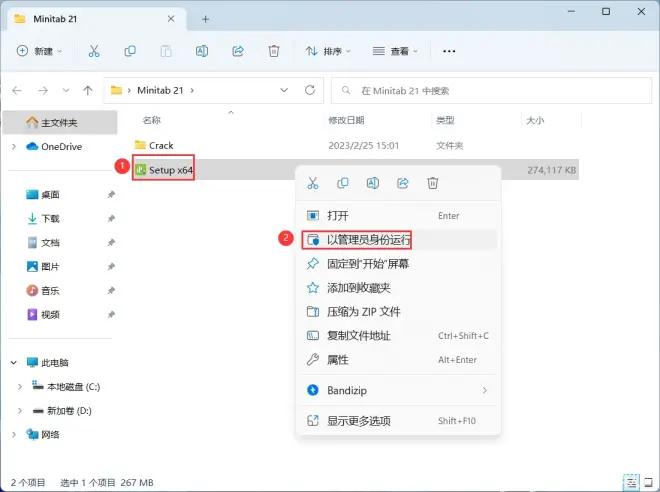
Task: Choose 复制文件地址 menu entry
Action: tap(399, 336)
